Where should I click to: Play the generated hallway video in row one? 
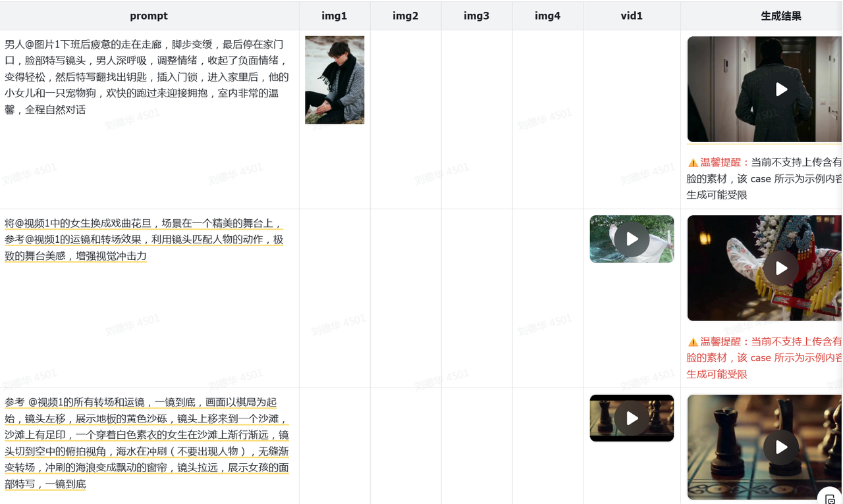[x=781, y=89]
